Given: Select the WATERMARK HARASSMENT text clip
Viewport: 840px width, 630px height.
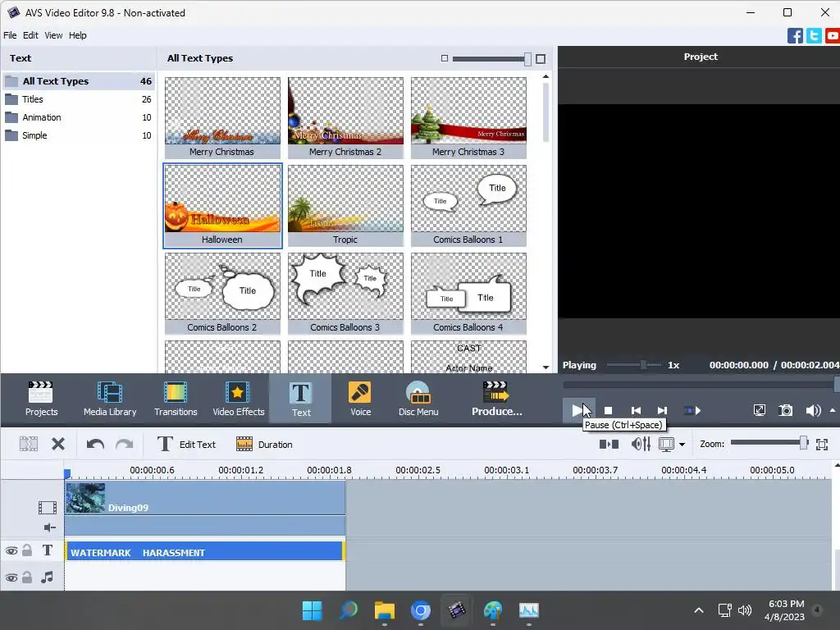Looking at the screenshot, I should (205, 552).
